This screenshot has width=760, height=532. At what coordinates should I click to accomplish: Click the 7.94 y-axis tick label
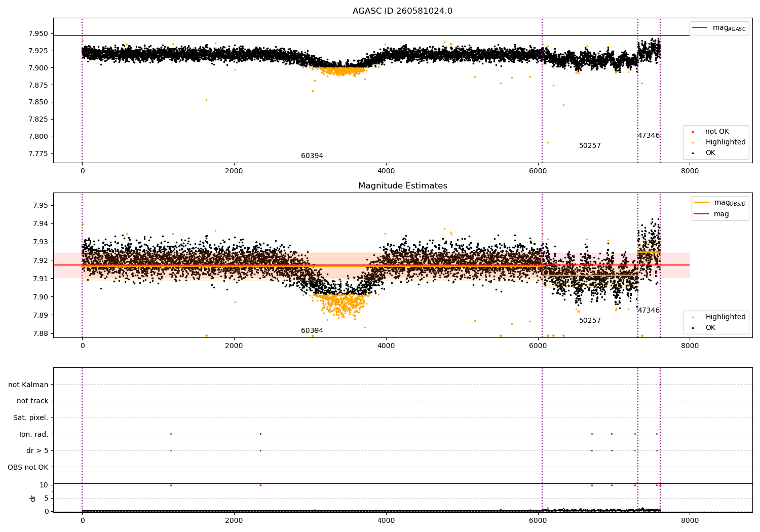pyautogui.click(x=40, y=224)
